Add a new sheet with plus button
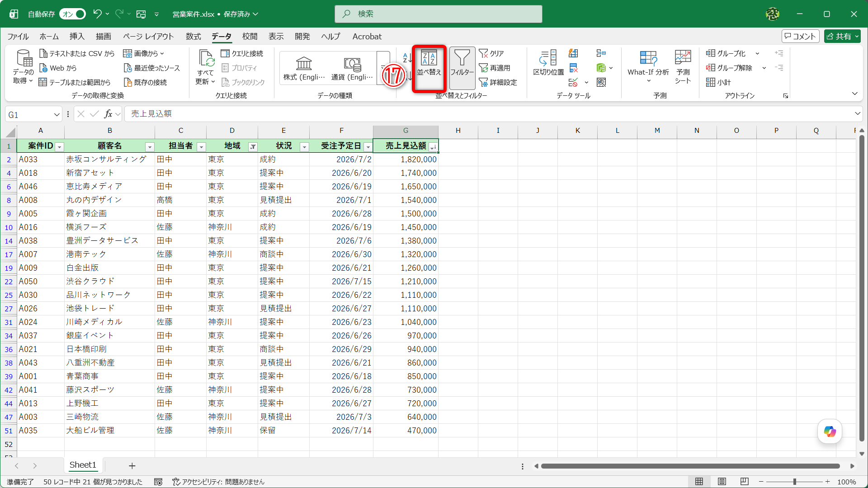The image size is (868, 488). (132, 466)
